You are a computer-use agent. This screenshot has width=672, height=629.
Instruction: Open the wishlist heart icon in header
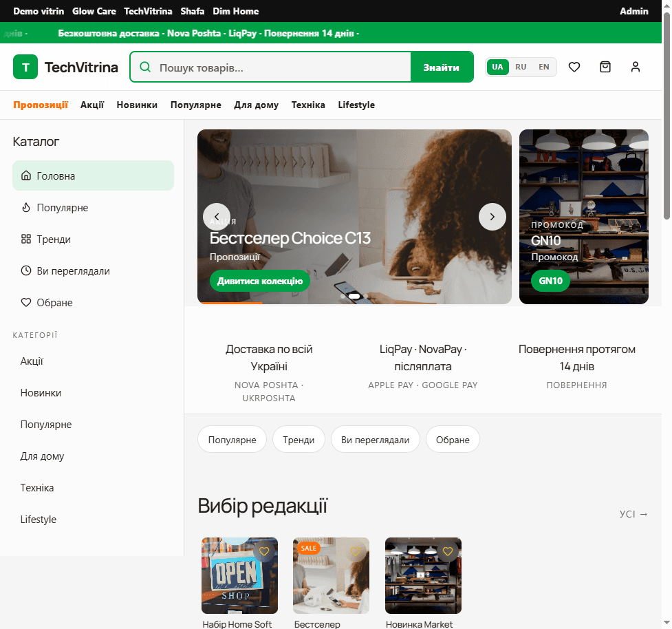(x=574, y=67)
